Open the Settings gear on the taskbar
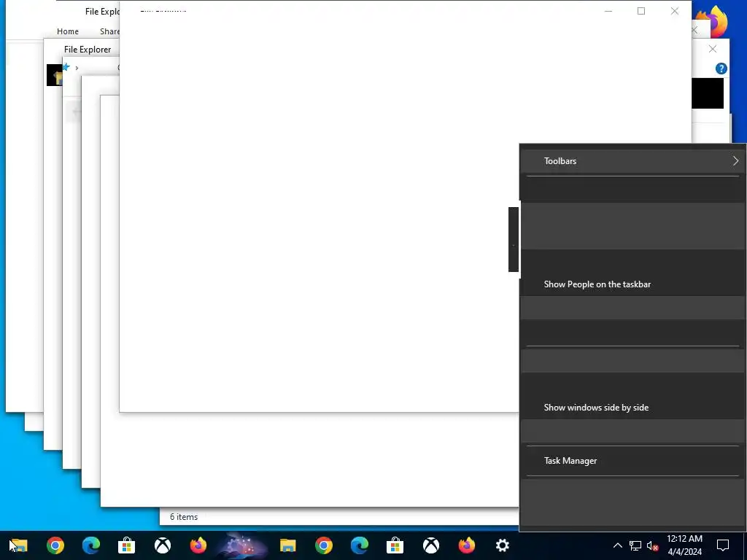The height and width of the screenshot is (560, 747). tap(502, 545)
